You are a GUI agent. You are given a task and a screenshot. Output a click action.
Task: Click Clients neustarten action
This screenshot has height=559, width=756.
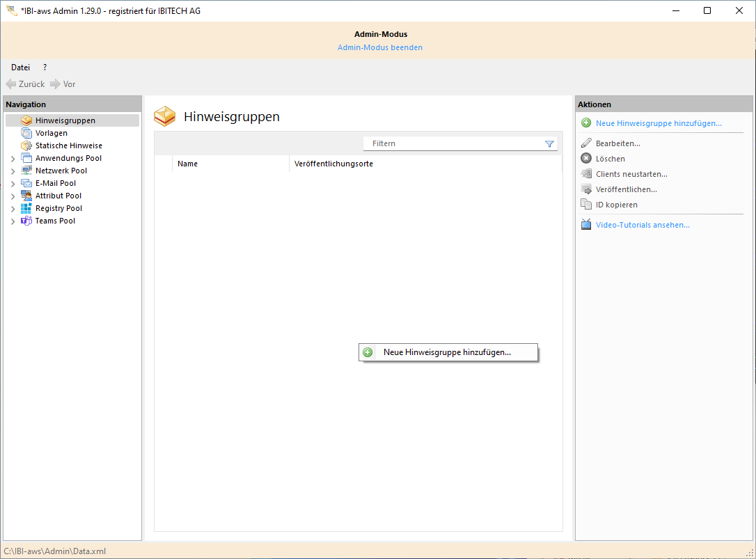[631, 174]
